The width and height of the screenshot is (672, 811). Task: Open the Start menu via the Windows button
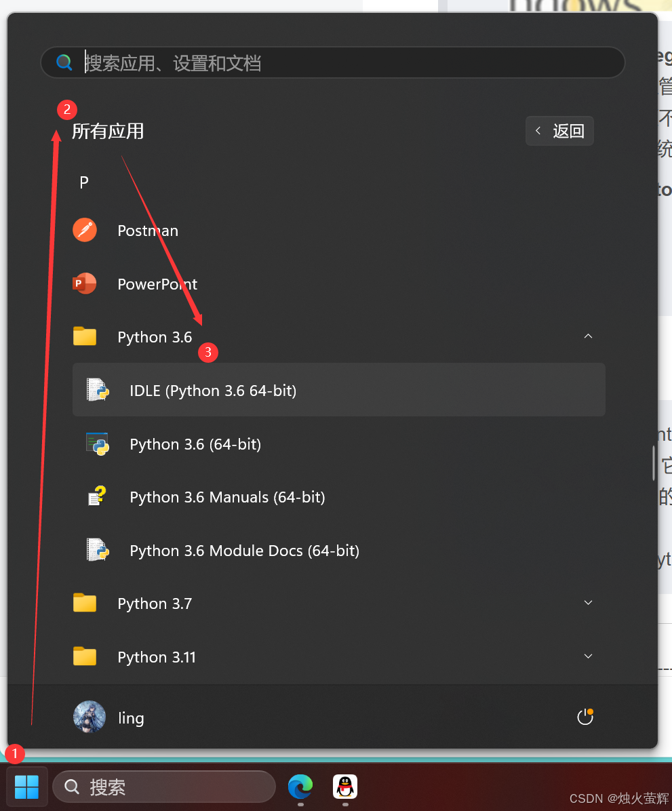(x=26, y=787)
